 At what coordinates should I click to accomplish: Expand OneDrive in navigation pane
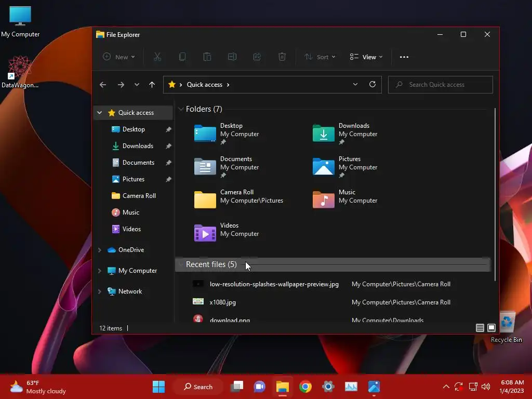[99, 250]
